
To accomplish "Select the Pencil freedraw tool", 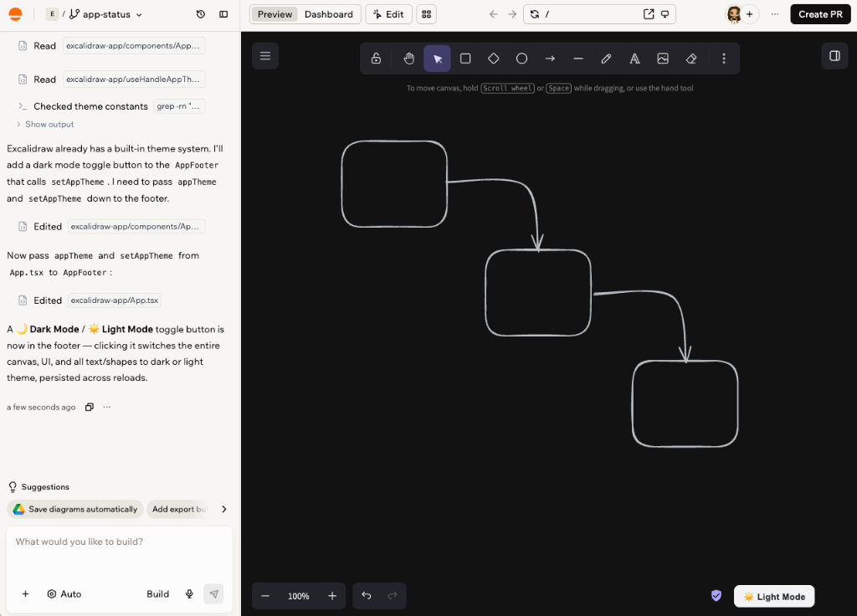I will (x=606, y=59).
